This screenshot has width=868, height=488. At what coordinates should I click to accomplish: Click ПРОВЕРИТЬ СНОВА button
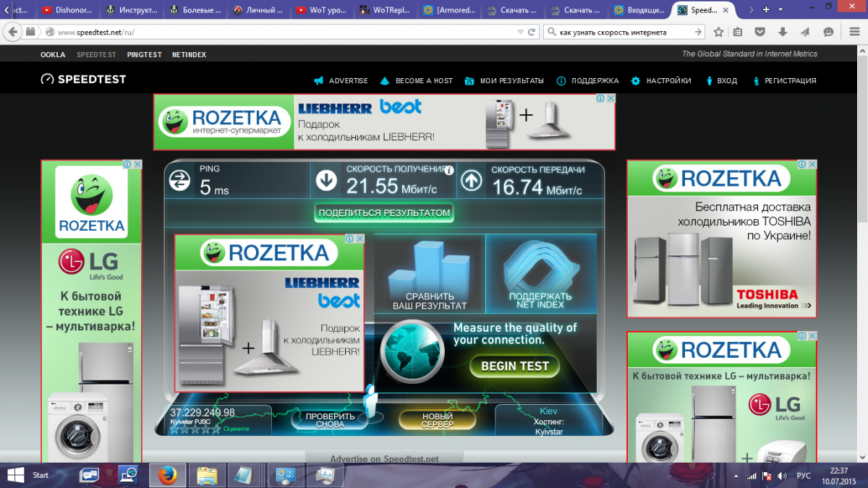coord(330,420)
